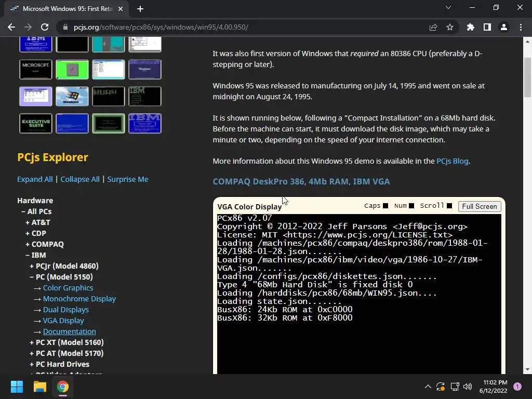Screen dimensions: 532x399
Task: Collapse the All PCs tree node
Action: (36, 211)
